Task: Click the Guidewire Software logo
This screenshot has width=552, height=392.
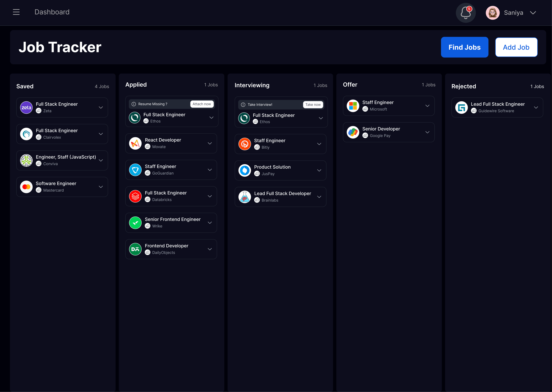Action: [x=461, y=107]
